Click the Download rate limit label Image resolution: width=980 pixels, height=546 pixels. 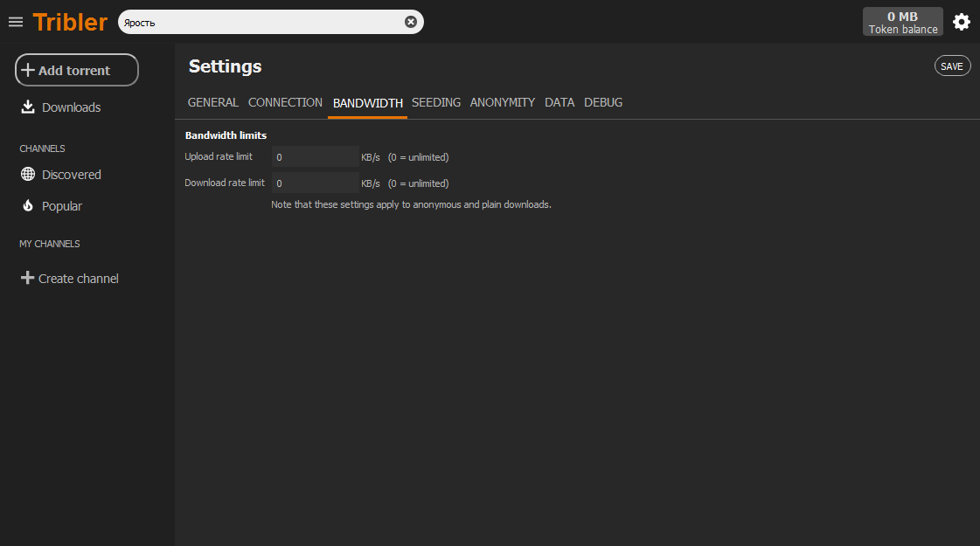click(225, 183)
